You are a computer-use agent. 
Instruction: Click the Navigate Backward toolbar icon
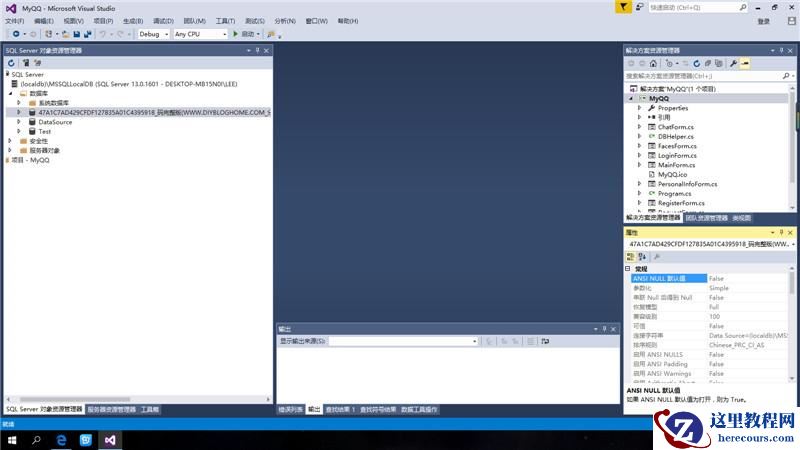(16, 34)
